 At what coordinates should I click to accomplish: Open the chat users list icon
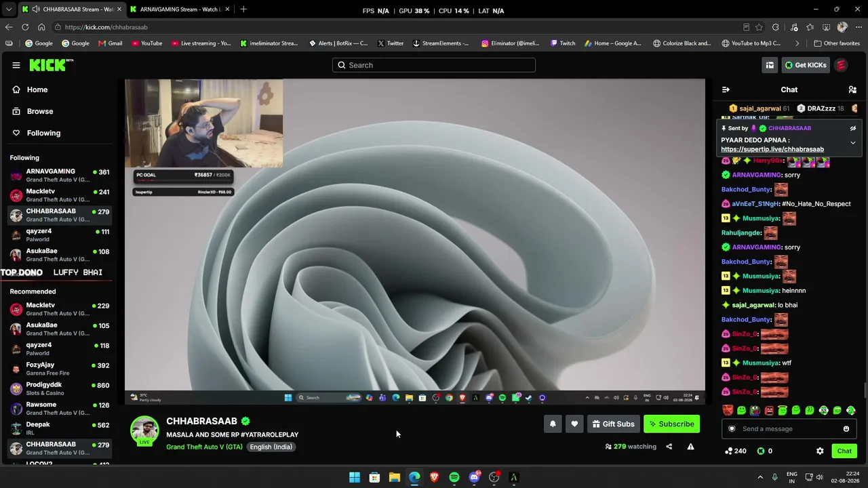pos(852,89)
